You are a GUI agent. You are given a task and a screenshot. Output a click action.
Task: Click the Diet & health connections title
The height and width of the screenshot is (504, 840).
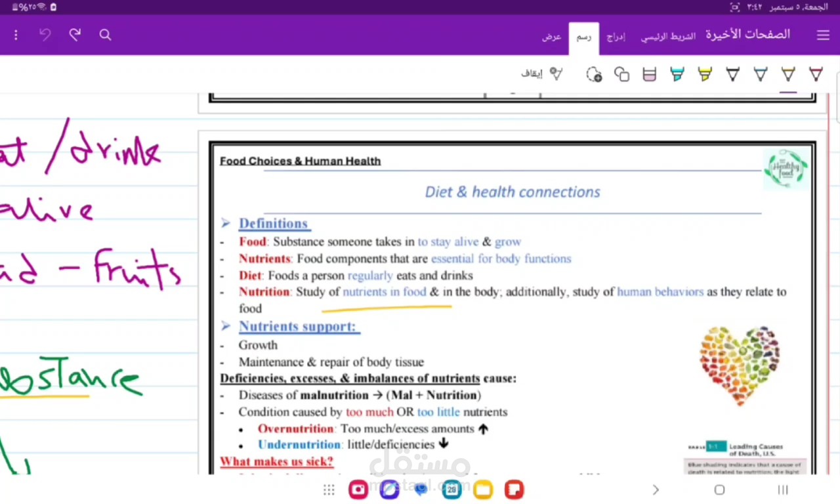[x=513, y=192]
